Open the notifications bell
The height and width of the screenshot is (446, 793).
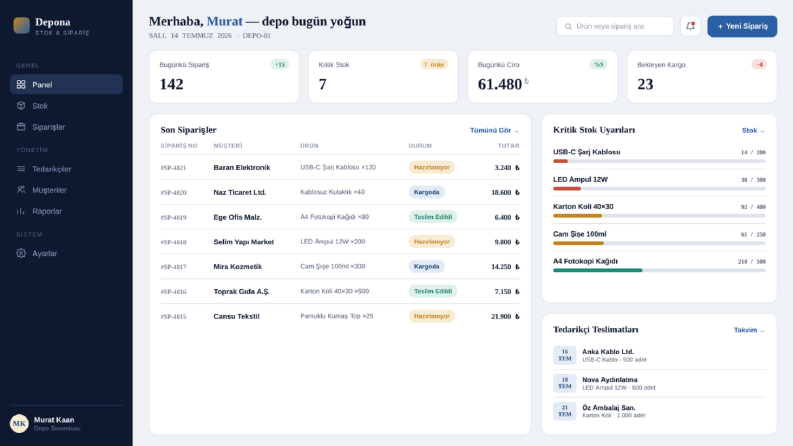[690, 26]
